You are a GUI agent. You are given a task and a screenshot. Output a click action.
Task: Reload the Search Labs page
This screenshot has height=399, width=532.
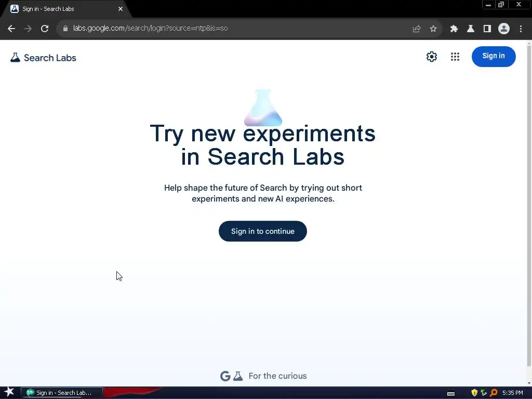(x=45, y=29)
